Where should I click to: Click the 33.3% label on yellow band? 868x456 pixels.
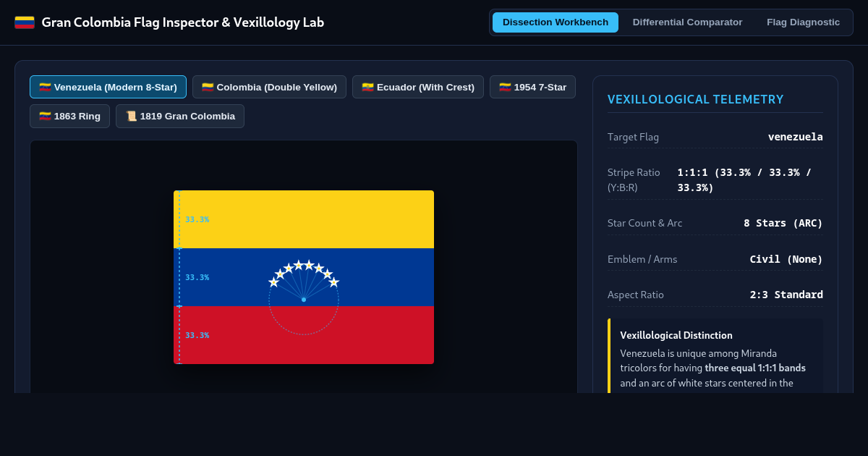click(x=197, y=219)
